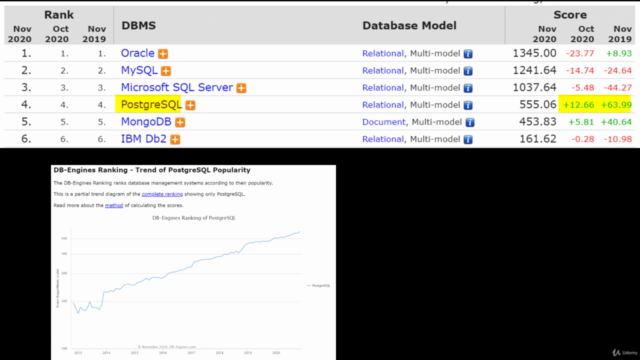Open the Relational model link for MySQL
The height and width of the screenshot is (360, 640).
click(383, 71)
